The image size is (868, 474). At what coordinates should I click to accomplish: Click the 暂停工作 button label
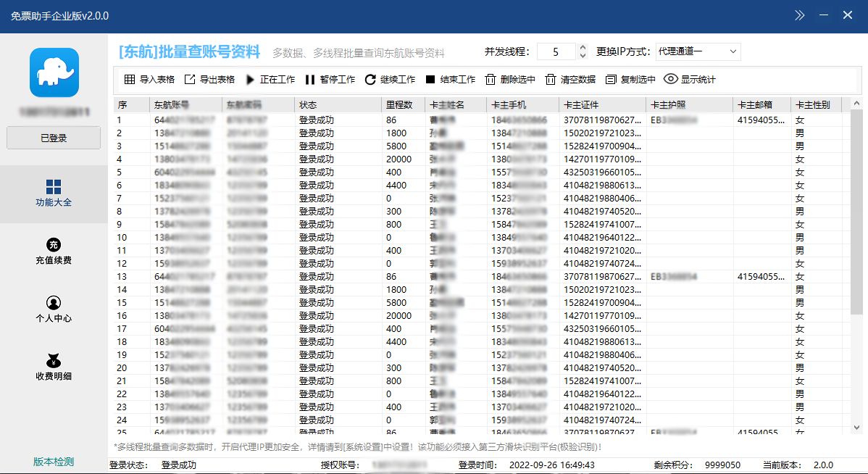[338, 80]
